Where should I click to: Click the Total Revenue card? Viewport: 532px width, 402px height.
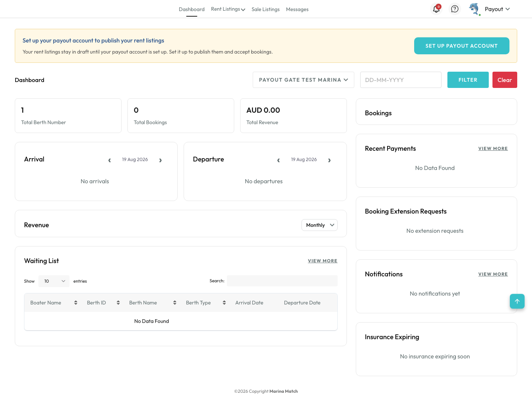point(293,116)
